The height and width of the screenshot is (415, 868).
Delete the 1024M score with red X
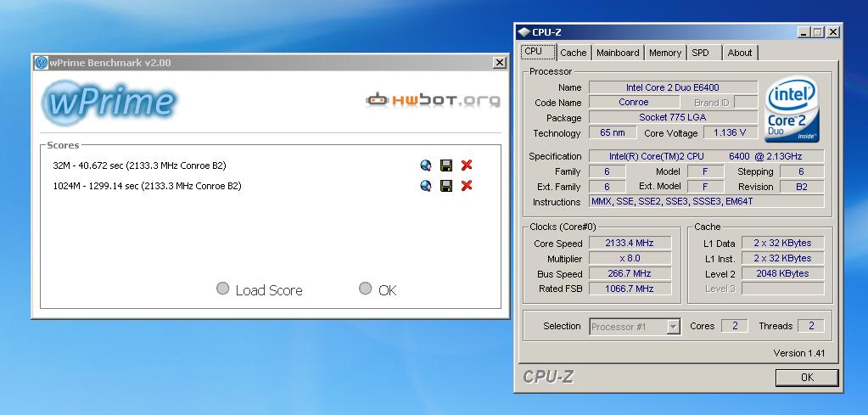point(467,185)
